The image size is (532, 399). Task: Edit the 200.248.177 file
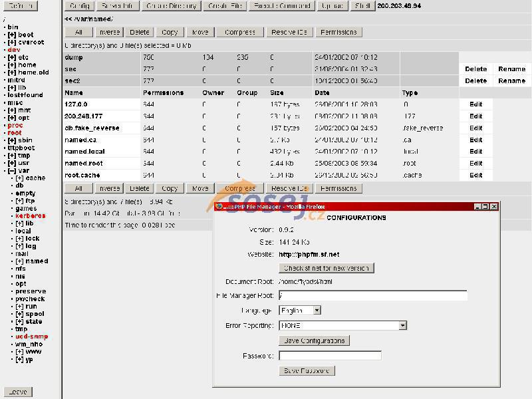[x=475, y=116]
